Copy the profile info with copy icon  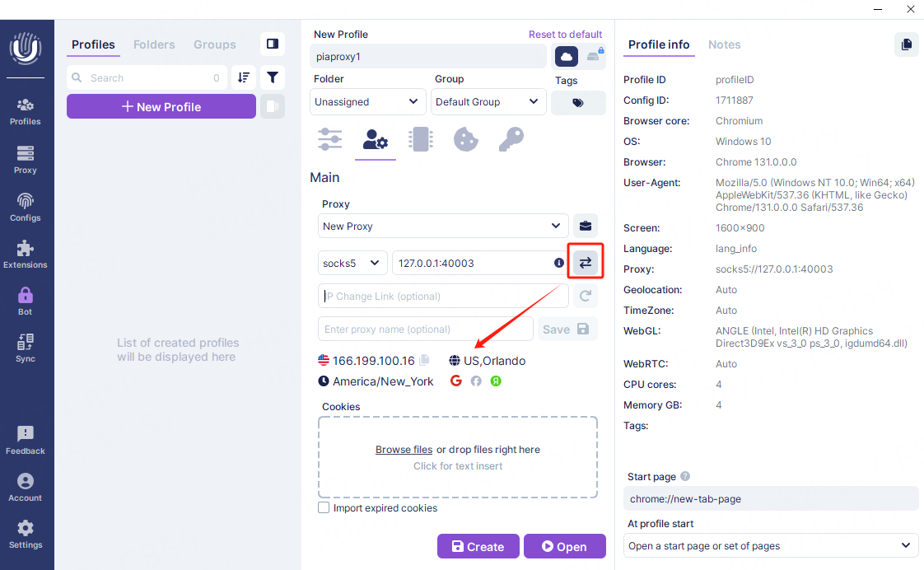[x=907, y=44]
